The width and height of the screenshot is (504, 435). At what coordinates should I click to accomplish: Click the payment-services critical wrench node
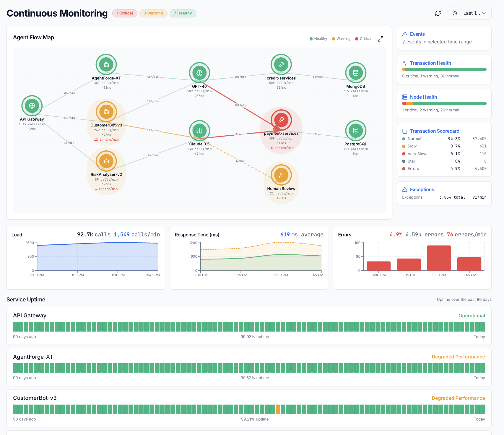pos(281,120)
